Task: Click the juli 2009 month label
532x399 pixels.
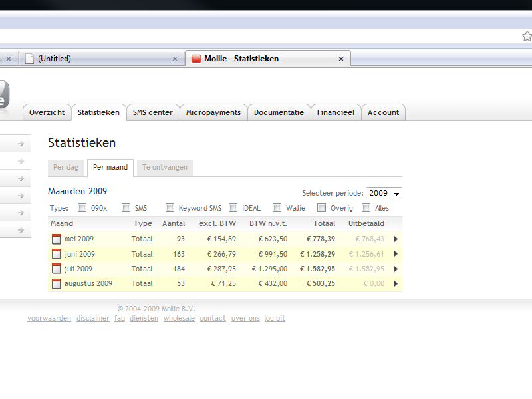Action: coord(78,269)
